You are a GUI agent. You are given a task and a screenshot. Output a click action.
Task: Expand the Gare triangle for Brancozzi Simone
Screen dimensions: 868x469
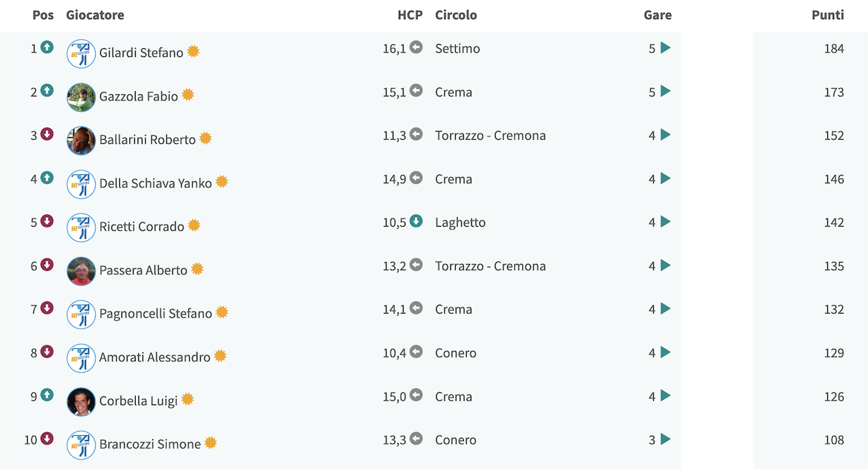coord(665,439)
